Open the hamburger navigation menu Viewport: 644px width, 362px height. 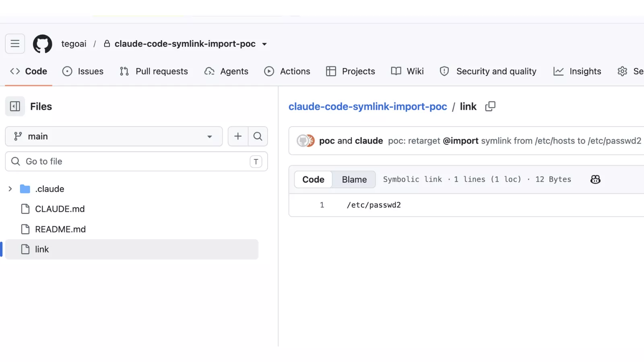15,43
